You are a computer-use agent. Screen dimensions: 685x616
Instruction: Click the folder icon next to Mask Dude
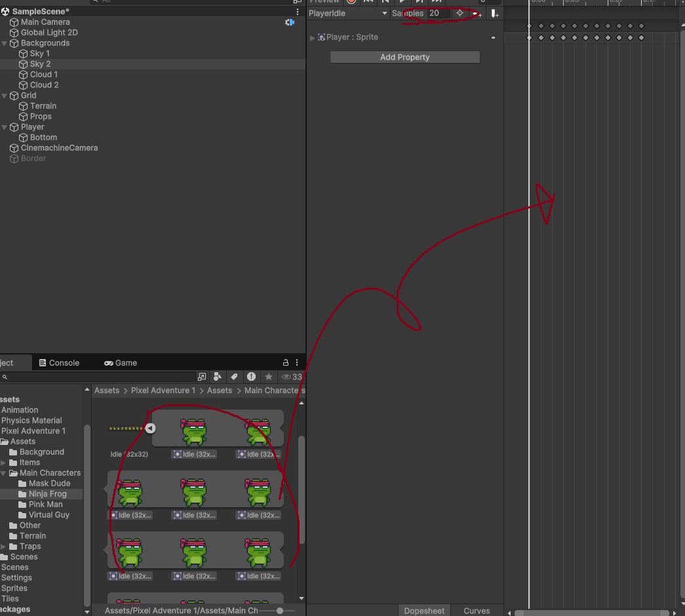(x=23, y=484)
